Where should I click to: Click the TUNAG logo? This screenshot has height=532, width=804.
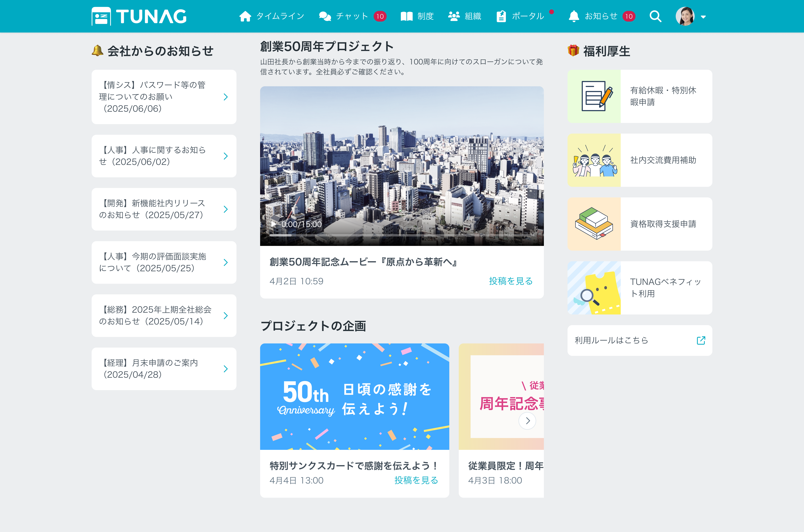click(x=139, y=16)
